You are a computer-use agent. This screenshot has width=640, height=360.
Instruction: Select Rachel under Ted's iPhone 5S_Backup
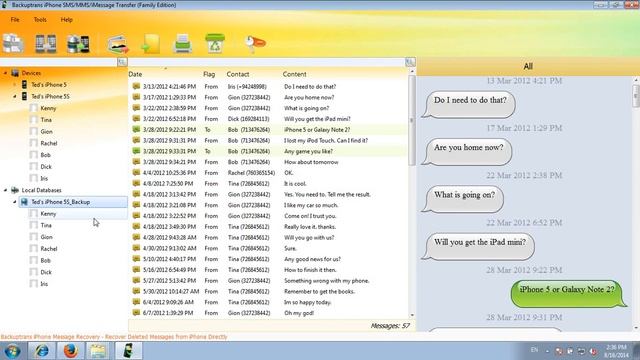click(49, 249)
